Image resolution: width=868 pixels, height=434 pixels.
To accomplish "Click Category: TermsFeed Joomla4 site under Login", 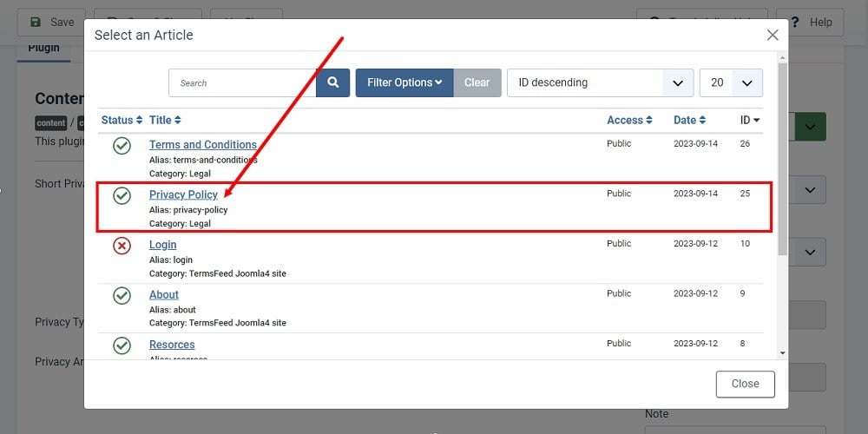I will tap(218, 273).
